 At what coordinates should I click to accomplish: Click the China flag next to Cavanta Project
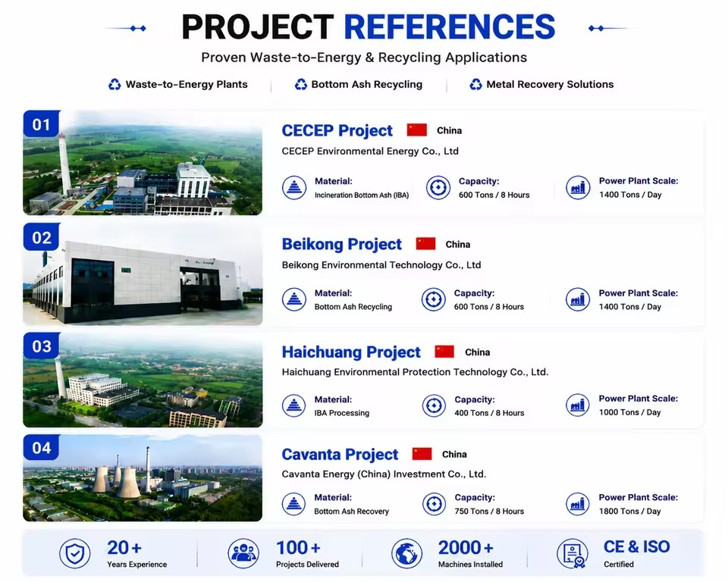[x=422, y=453]
